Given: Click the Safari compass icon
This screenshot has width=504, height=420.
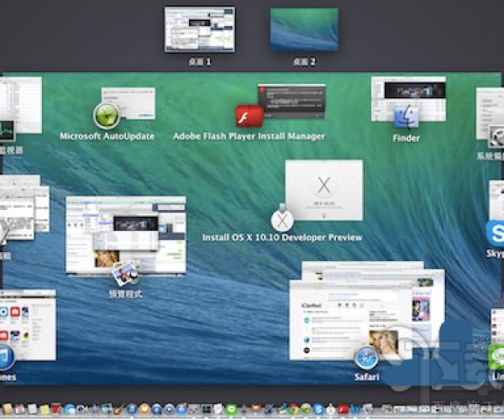Looking at the screenshot, I should tap(366, 358).
